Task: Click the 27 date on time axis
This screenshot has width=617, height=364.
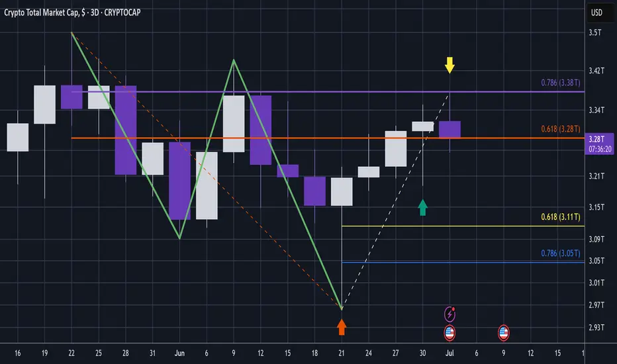Action: click(x=395, y=353)
